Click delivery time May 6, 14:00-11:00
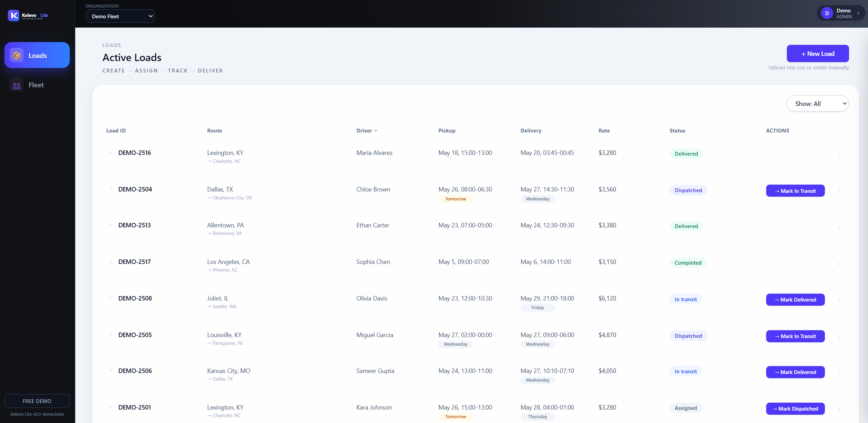This screenshot has height=423, width=868. (546, 262)
